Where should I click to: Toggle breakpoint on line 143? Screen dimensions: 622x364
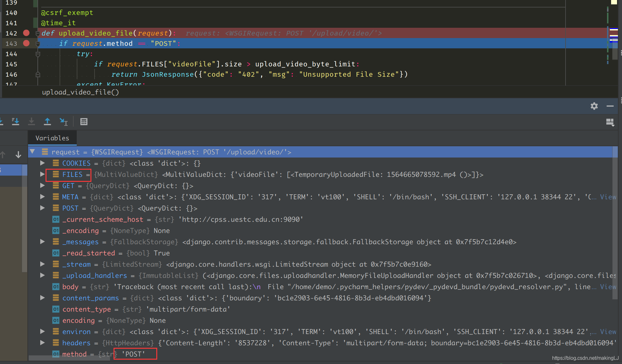26,43
